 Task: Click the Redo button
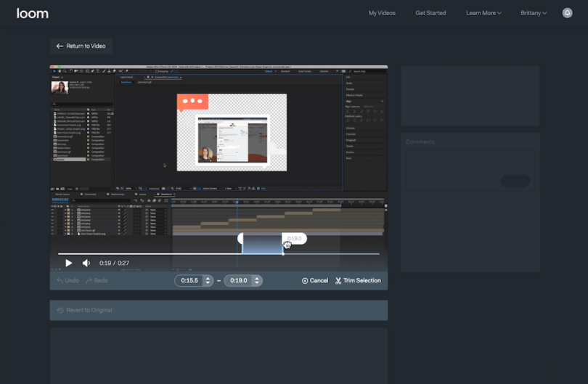pyautogui.click(x=97, y=280)
